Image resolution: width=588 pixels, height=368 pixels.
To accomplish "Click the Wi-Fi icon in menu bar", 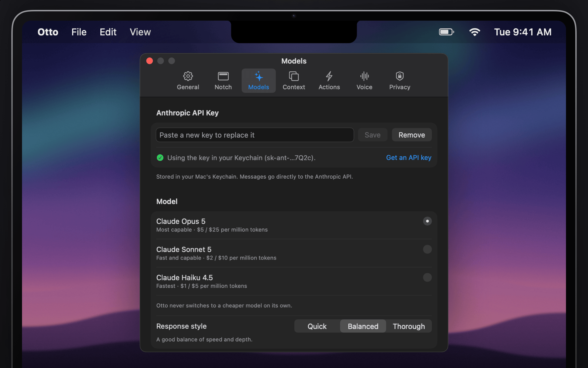I will [475, 32].
